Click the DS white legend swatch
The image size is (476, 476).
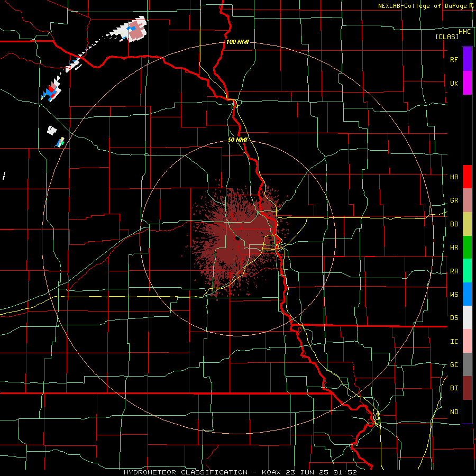coord(467,317)
